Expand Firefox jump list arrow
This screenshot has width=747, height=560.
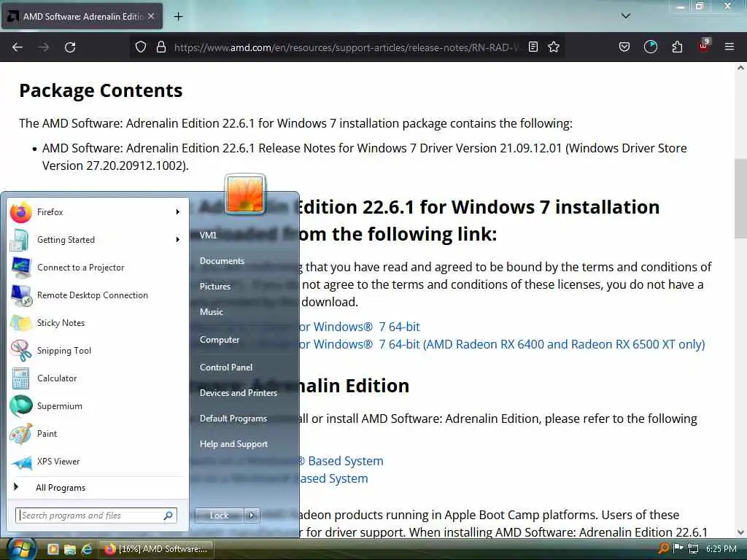pos(178,212)
